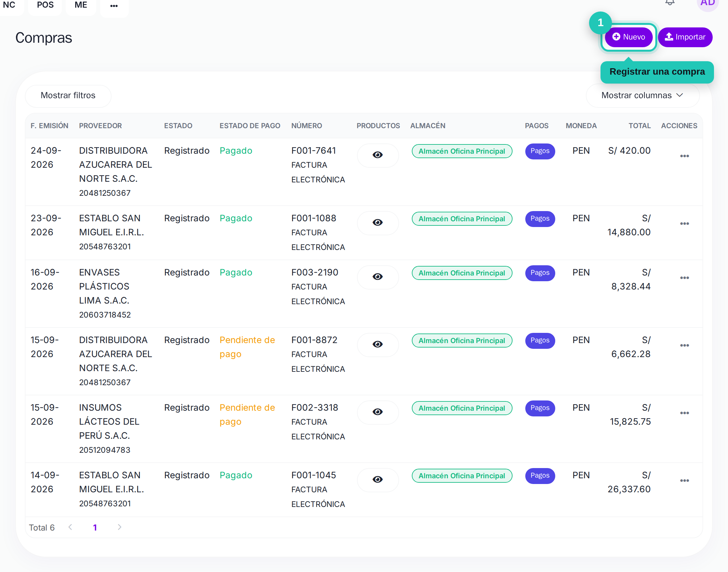Open actions menu for invoice F001-7641
Screen dimensions: 728x572
tap(684, 156)
